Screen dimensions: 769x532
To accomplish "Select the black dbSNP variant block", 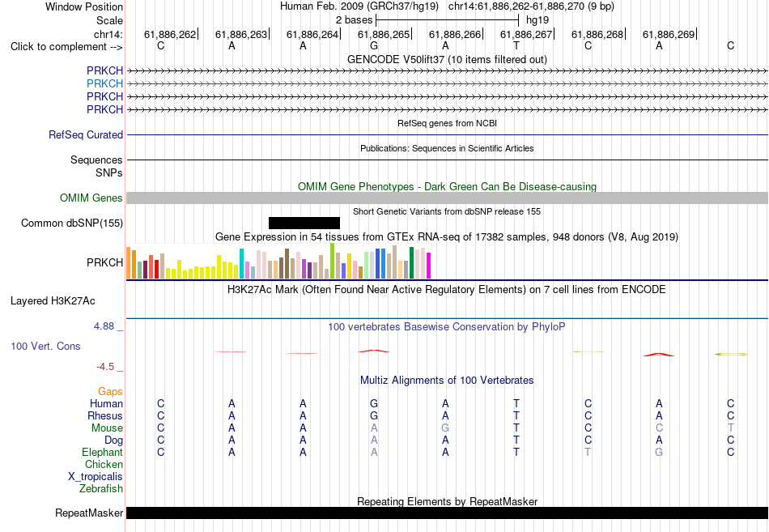I will [x=304, y=223].
